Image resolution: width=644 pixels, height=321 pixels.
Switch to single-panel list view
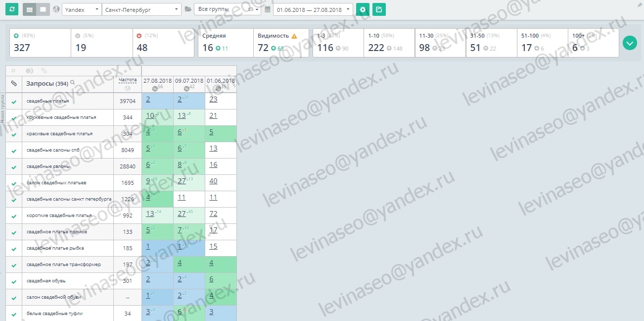pos(43,9)
